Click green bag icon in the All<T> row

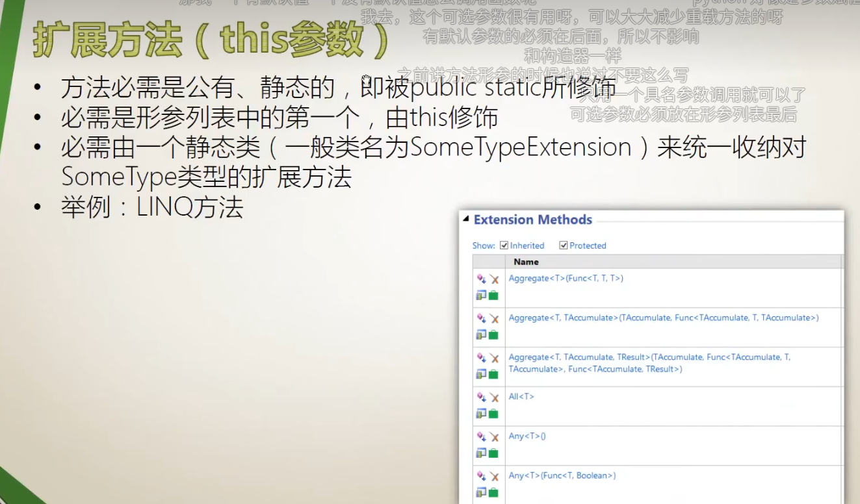click(493, 414)
